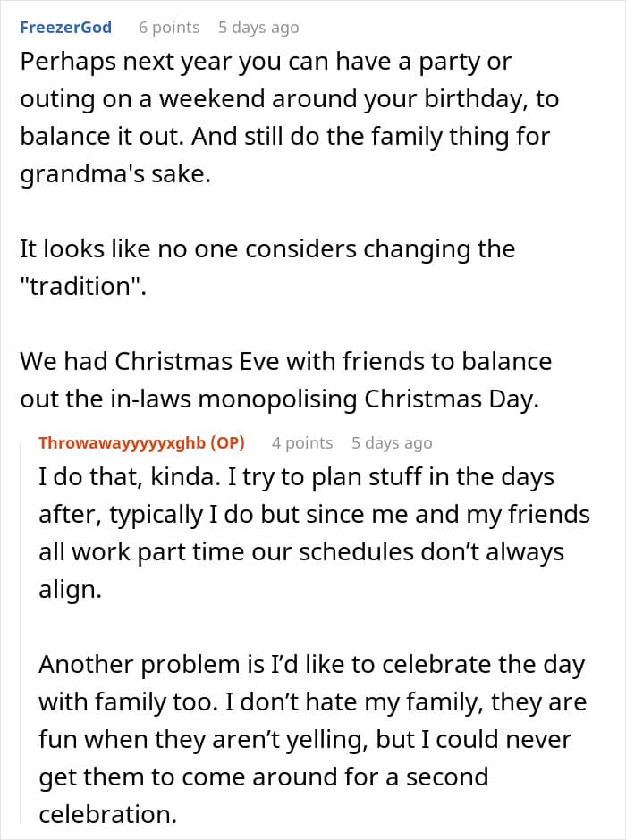
Task: Click the "4 points" score on the OP reply
Action: point(301,442)
